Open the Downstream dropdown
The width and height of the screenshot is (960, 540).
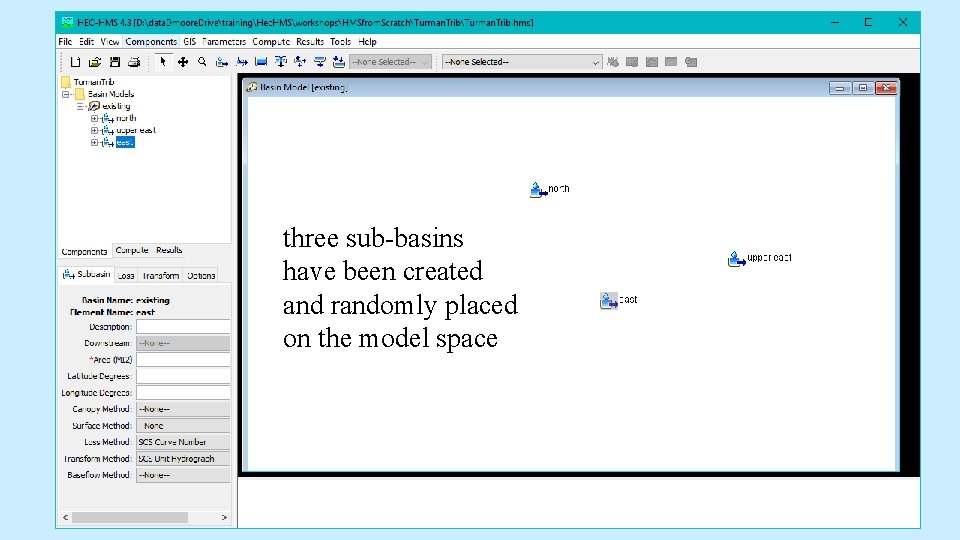pyautogui.click(x=183, y=343)
